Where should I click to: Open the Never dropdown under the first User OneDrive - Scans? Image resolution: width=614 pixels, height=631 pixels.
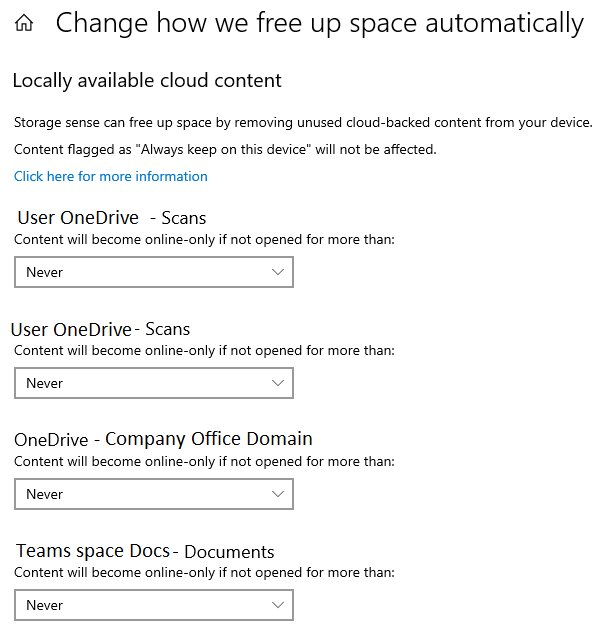tap(154, 272)
